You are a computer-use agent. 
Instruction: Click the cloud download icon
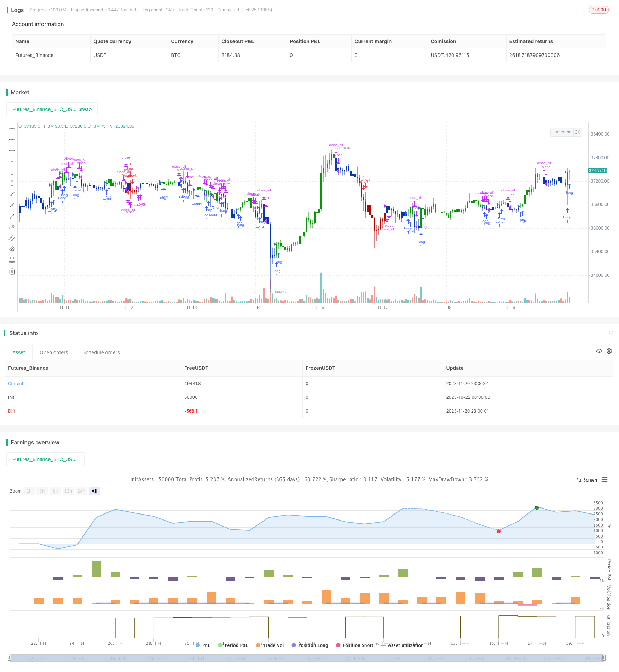pyautogui.click(x=599, y=351)
